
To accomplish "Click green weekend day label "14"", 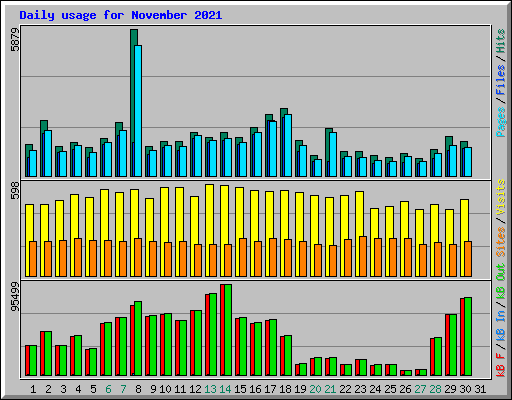I will click(225, 389).
